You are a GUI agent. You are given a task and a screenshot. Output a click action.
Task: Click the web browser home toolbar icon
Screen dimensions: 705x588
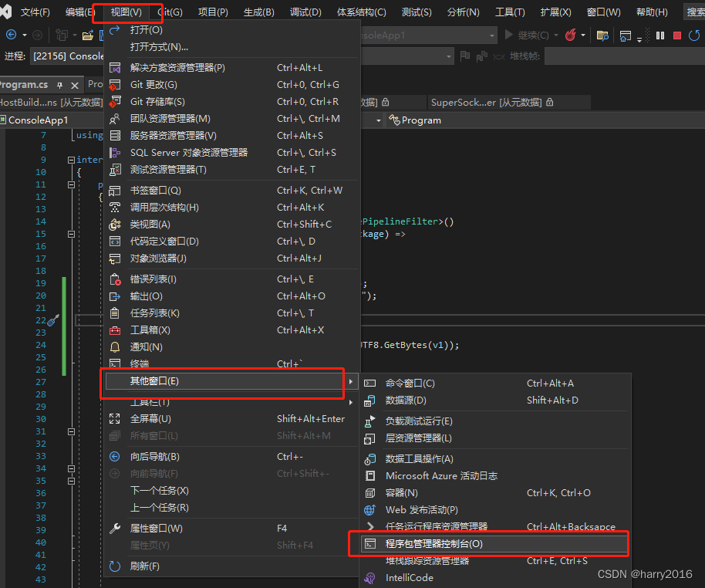[624, 35]
